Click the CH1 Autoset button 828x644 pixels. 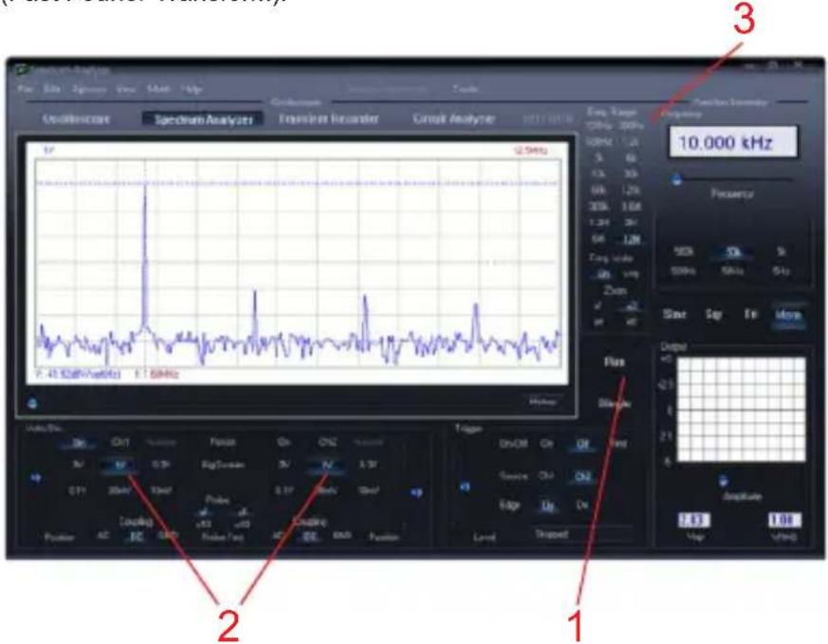(160, 442)
